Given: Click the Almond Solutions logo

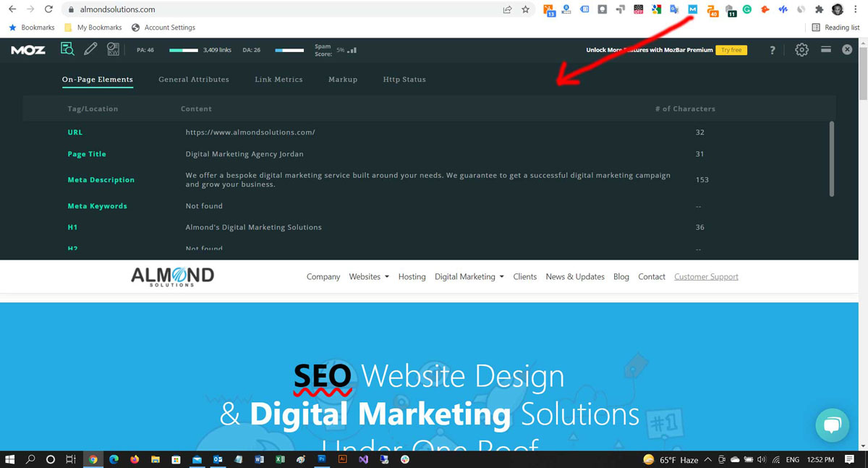Looking at the screenshot, I should (x=172, y=276).
